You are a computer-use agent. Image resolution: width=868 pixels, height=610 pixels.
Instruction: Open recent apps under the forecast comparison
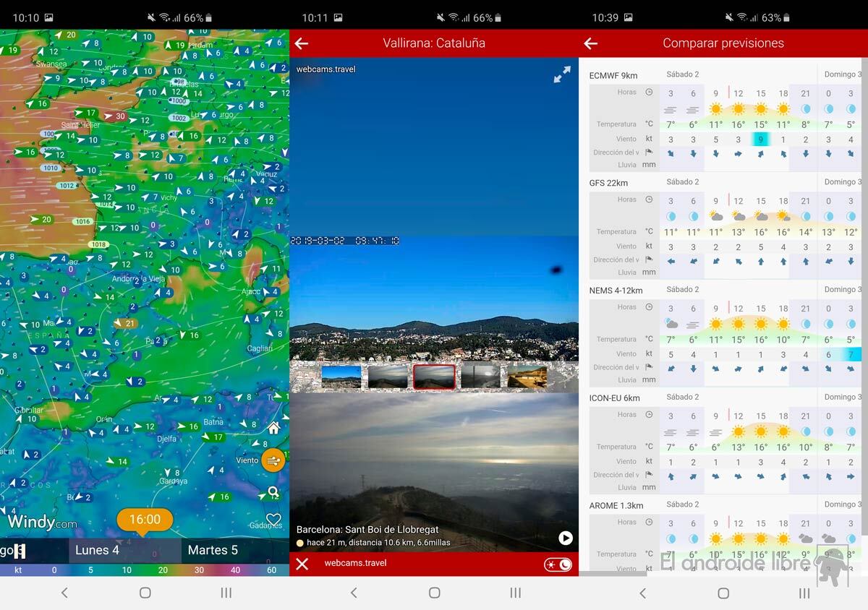[x=804, y=593]
